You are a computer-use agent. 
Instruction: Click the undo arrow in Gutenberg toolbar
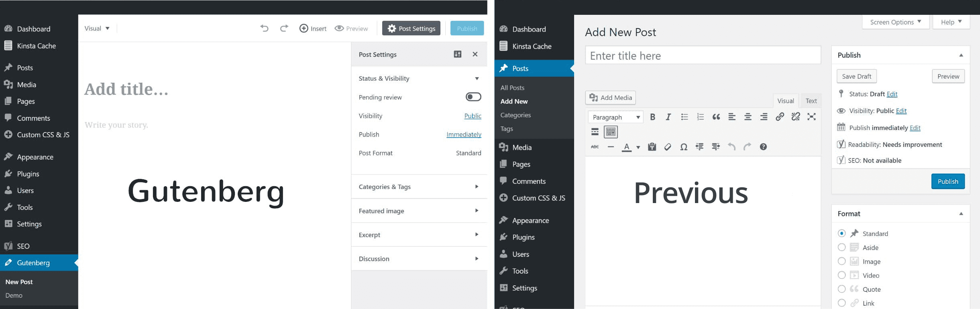264,28
